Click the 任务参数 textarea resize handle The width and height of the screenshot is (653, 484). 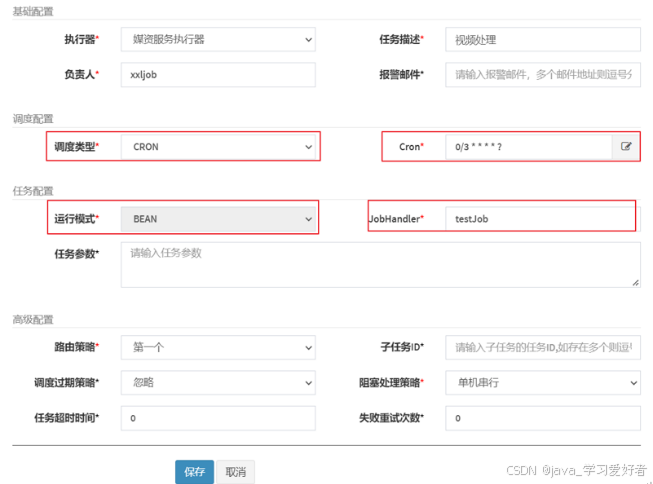635,283
